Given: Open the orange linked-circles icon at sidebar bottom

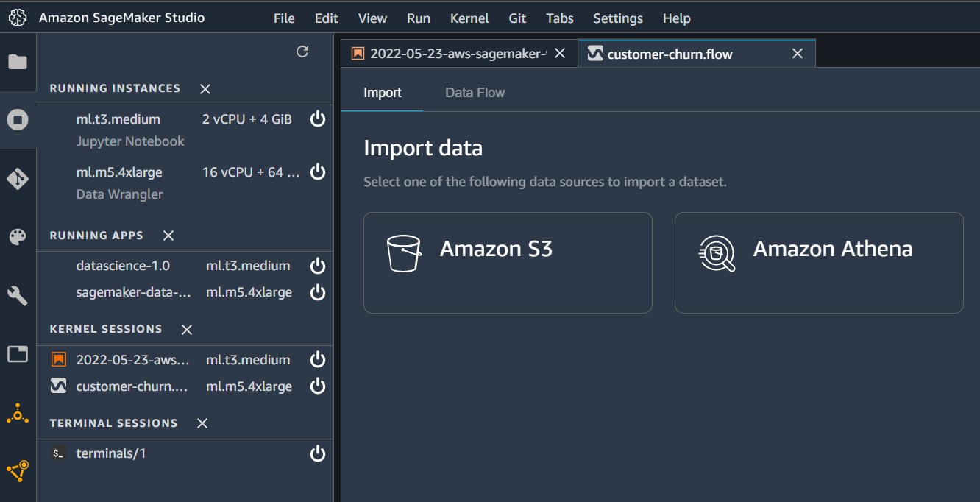Looking at the screenshot, I should coord(18,470).
